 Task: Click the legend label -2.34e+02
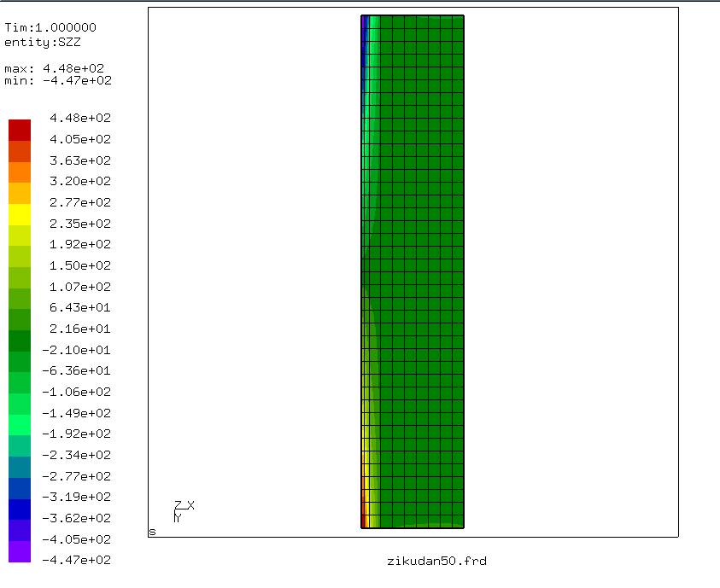pos(77,455)
